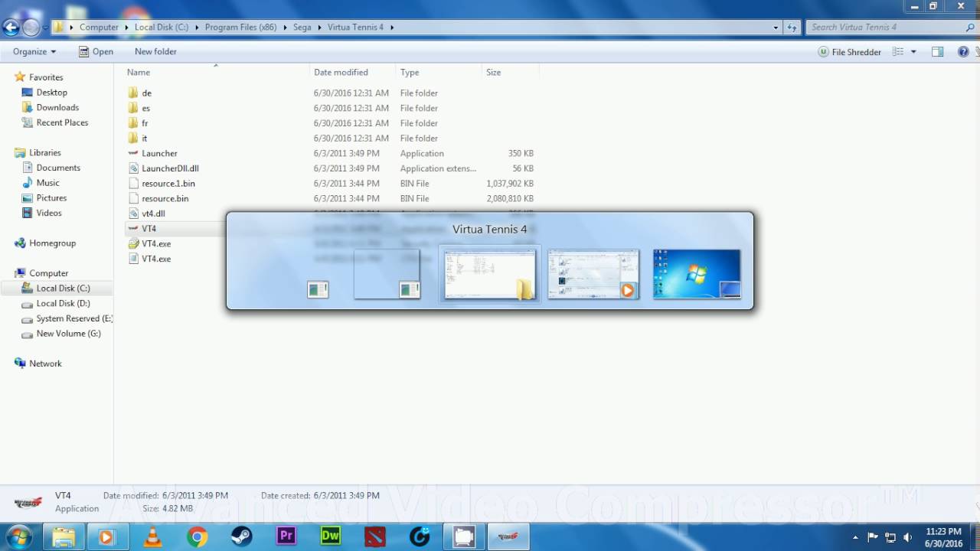Open Google Chrome from the taskbar
980x551 pixels.
[x=197, y=537]
